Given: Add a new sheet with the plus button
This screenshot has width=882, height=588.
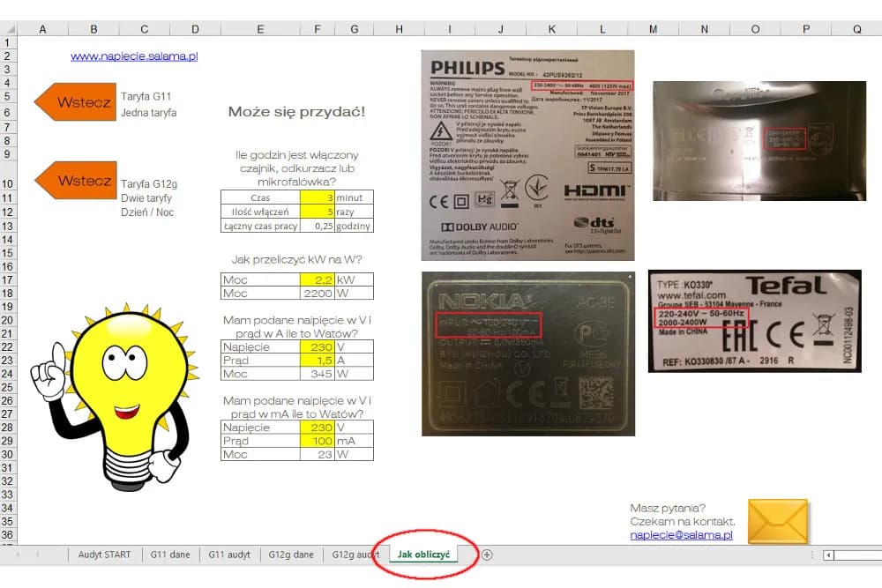Looking at the screenshot, I should pyautogui.click(x=486, y=555).
